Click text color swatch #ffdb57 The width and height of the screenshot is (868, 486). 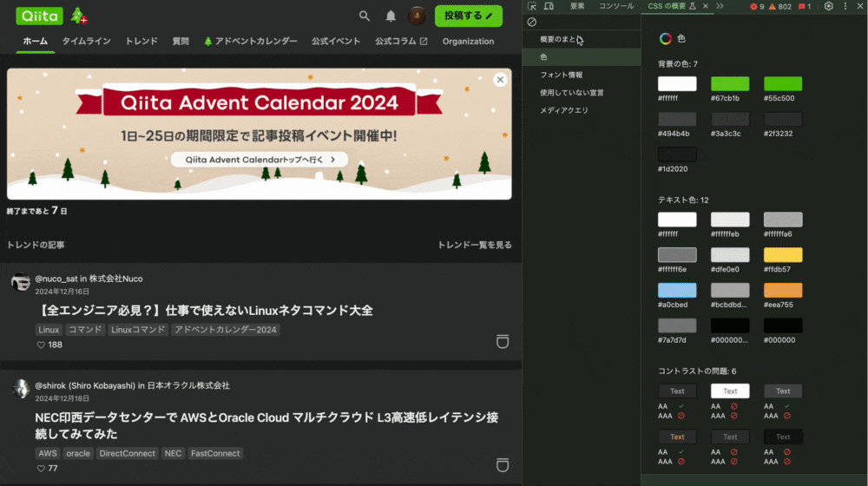783,254
